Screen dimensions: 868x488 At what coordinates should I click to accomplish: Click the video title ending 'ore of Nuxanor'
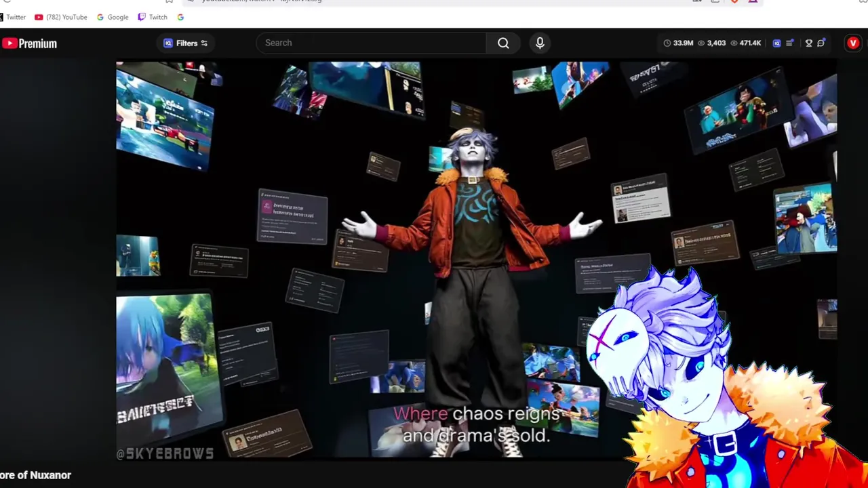tap(35, 475)
